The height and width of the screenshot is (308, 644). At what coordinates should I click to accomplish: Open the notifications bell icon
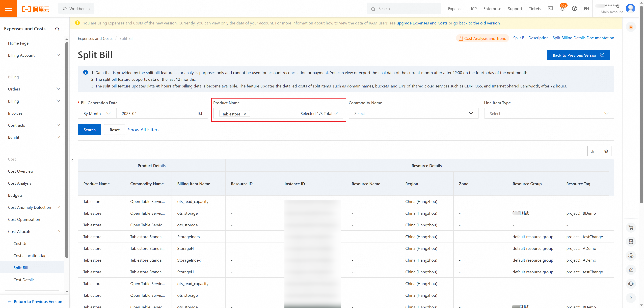point(562,9)
